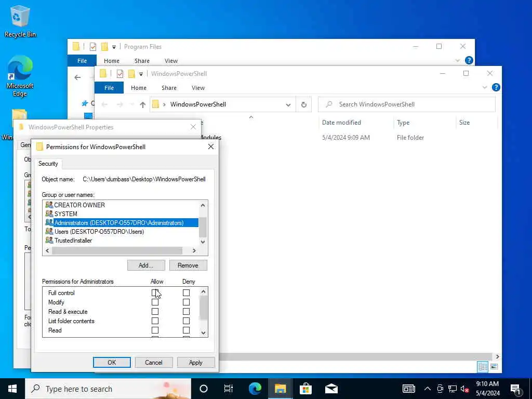The width and height of the screenshot is (532, 399).
Task: Open Microsoft Store from the taskbar
Action: click(305, 389)
